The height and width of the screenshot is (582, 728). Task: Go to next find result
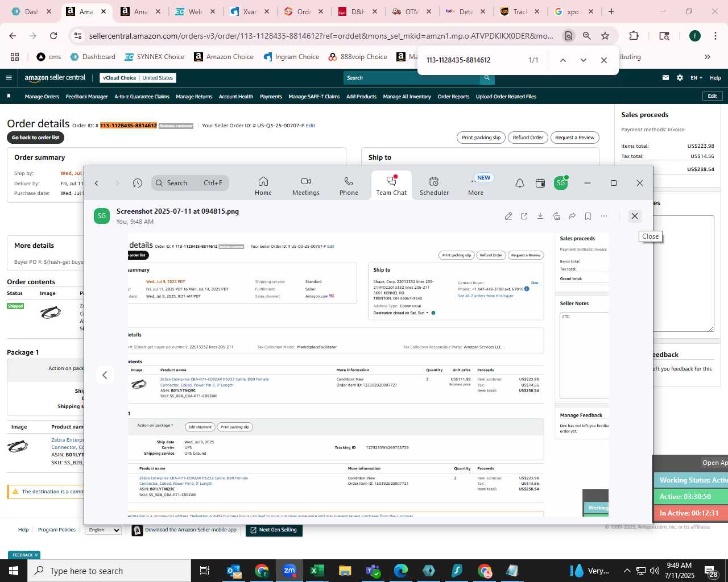pyautogui.click(x=583, y=60)
